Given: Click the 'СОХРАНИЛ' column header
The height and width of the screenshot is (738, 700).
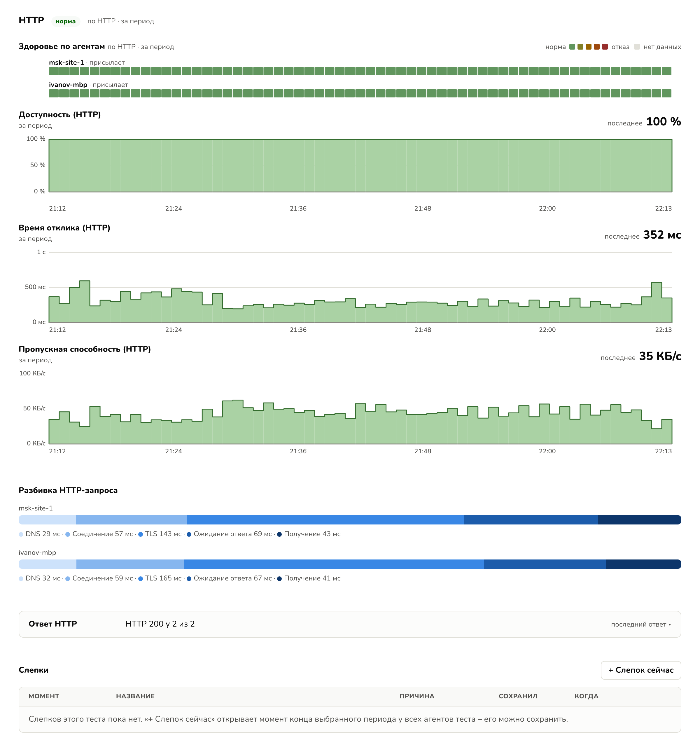Looking at the screenshot, I should tap(518, 696).
